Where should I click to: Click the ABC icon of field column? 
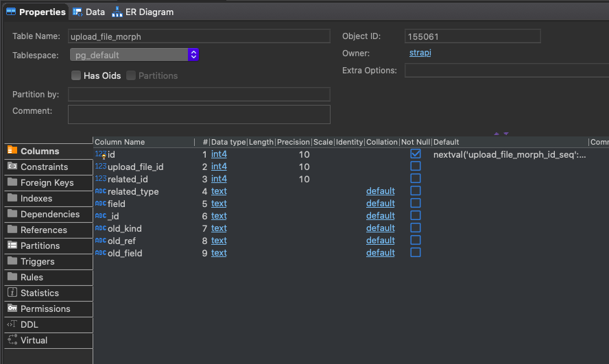[101, 204]
